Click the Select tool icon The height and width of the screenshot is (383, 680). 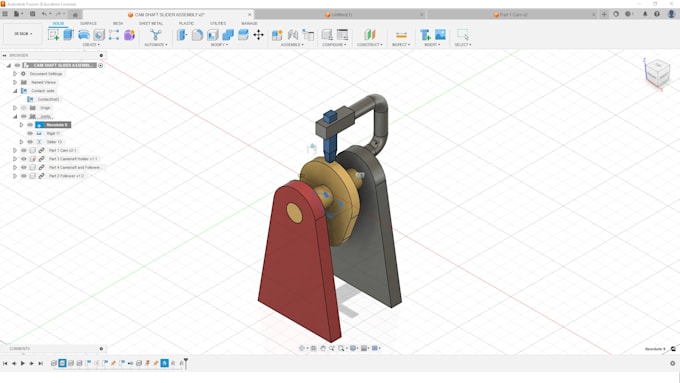(462, 35)
